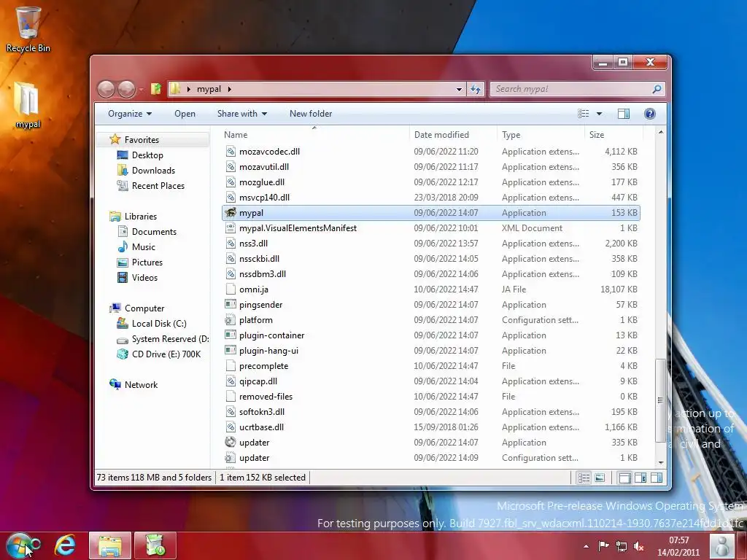Open the recent pages dropdown arrow
This screenshot has width=747, height=560.
click(142, 90)
